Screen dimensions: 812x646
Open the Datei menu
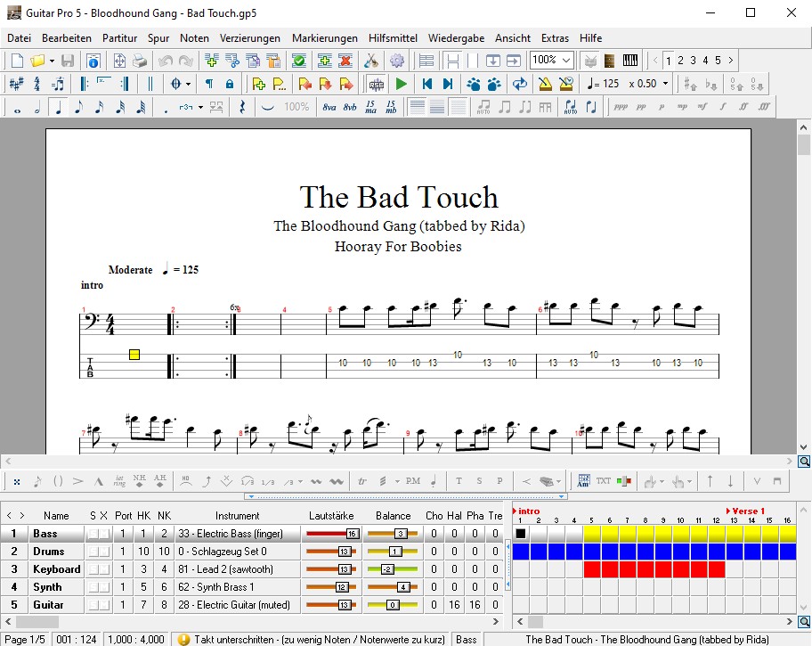click(x=20, y=37)
